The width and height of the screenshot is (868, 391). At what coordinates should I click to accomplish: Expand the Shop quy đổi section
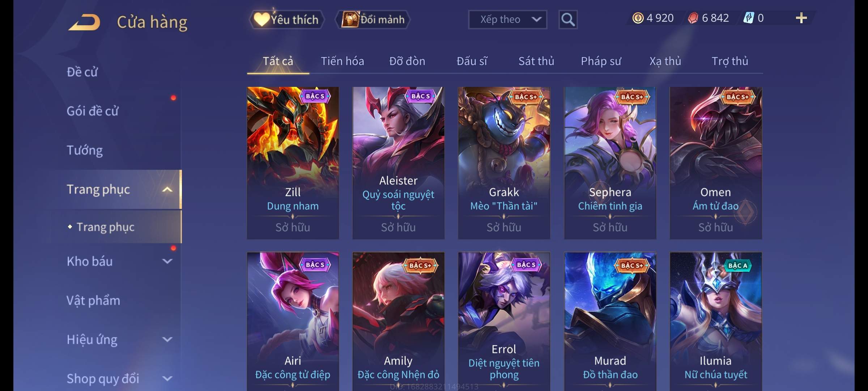tap(167, 379)
